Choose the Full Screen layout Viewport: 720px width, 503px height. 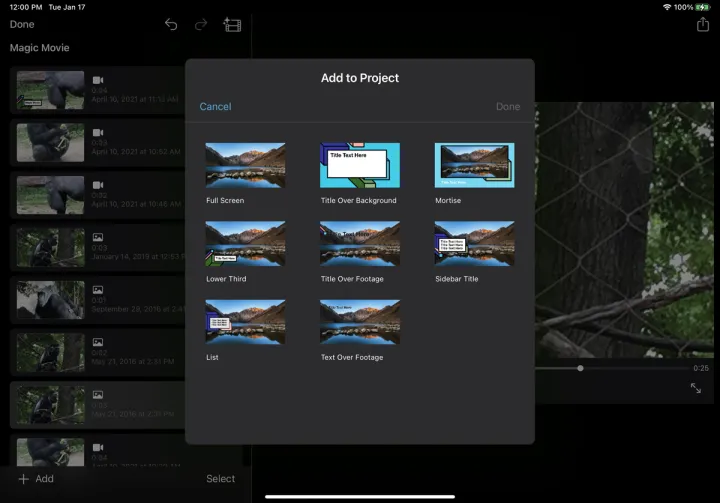point(245,165)
